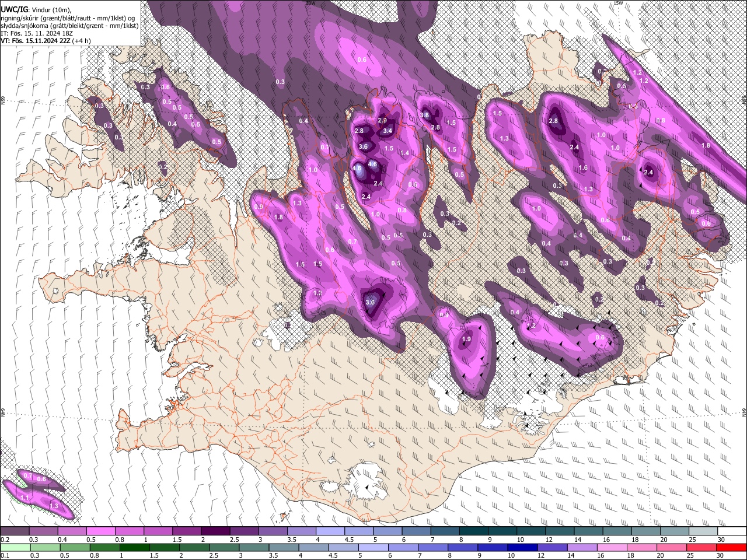Select the 'rigning/skúrir' legend description line
Viewport: 747px width, 560px height.
(68, 17)
